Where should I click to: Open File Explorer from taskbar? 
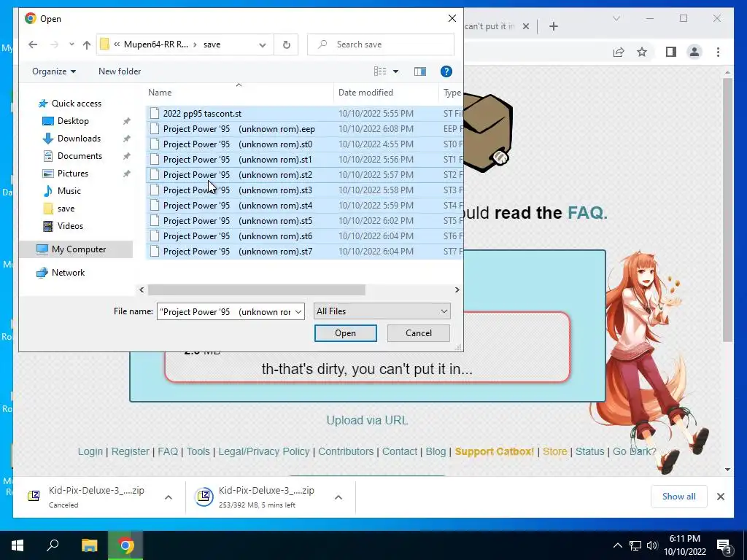pos(89,545)
